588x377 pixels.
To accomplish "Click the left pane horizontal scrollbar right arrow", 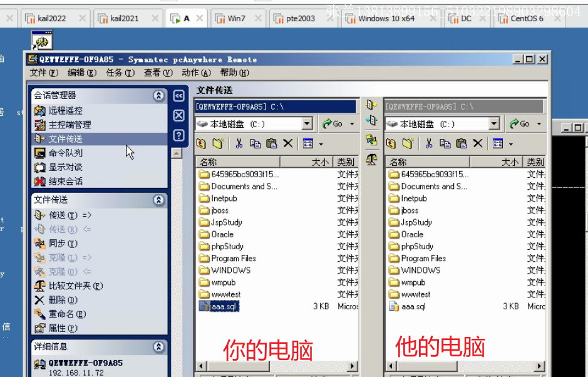I will tap(352, 366).
